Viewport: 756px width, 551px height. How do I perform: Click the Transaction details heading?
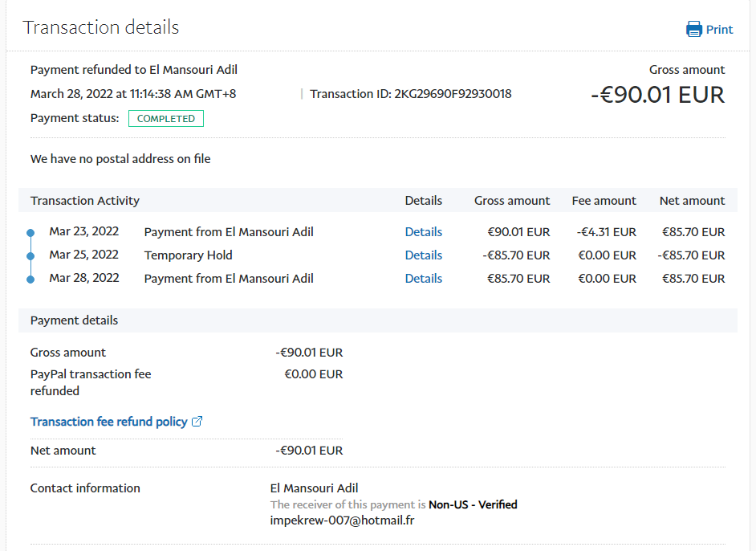(101, 27)
